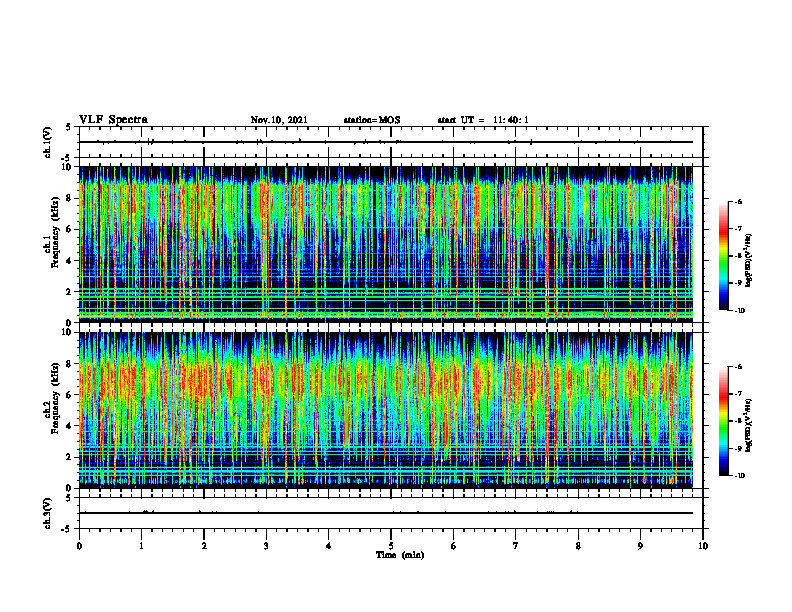Screen dimensions: 792x612
Task: Select the "start UT = 11:40: 1" text
Action: 483,120
